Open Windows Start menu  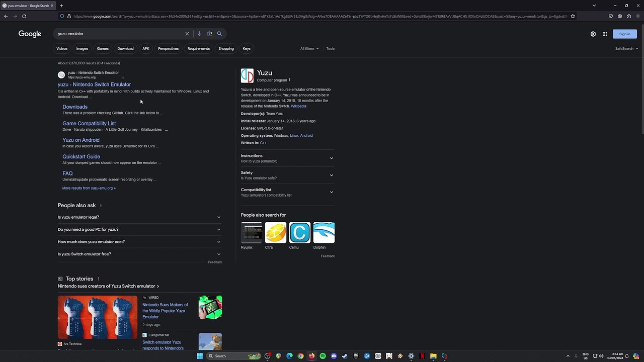pyautogui.click(x=200, y=356)
